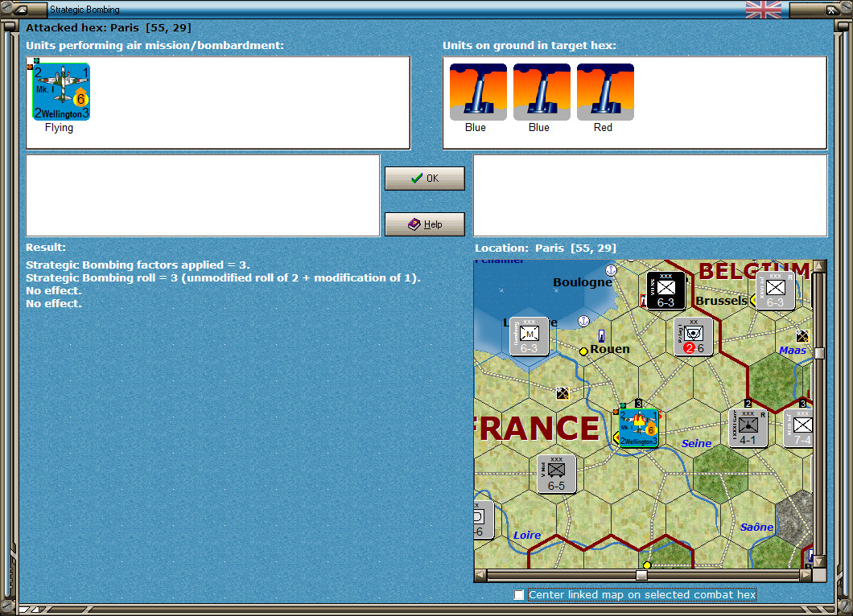Click the empty left results list box

203,195
